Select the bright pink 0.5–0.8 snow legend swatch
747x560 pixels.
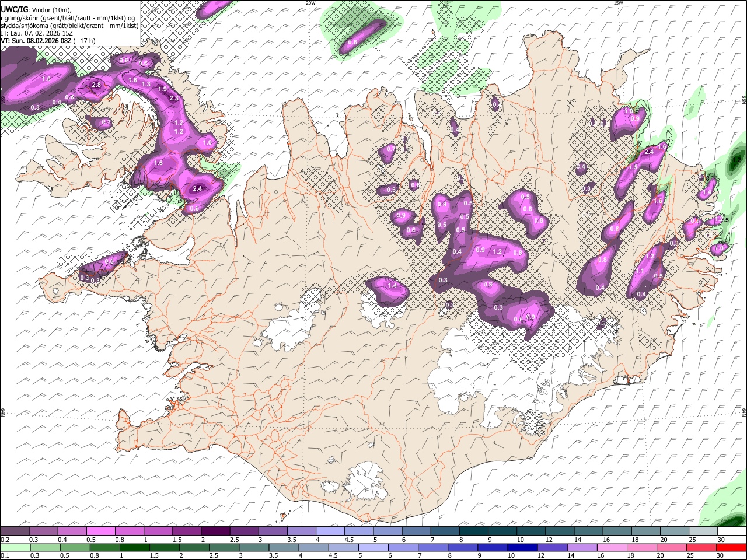pyautogui.click(x=100, y=531)
